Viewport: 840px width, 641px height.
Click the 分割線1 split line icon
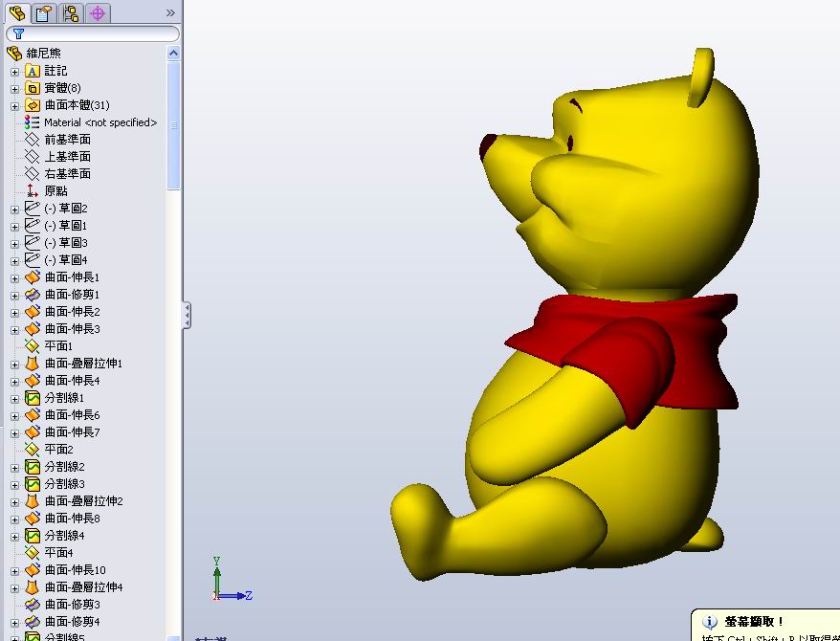click(33, 398)
